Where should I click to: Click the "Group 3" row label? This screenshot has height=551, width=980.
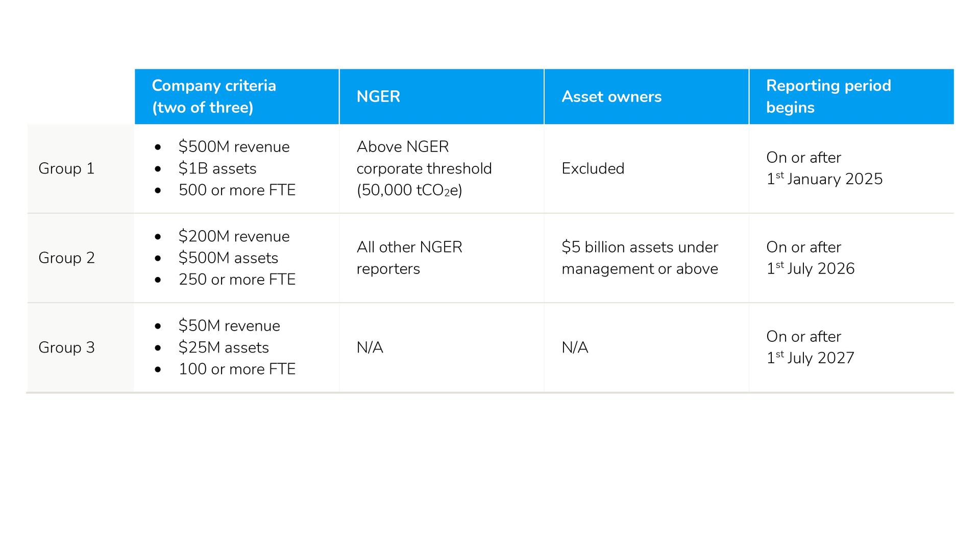(66, 347)
